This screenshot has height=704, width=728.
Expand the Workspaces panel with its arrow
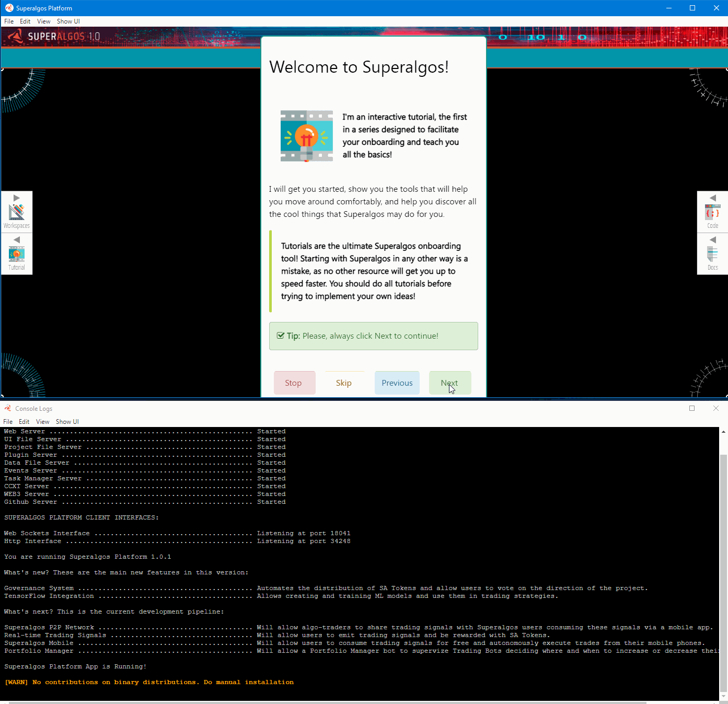(x=17, y=198)
